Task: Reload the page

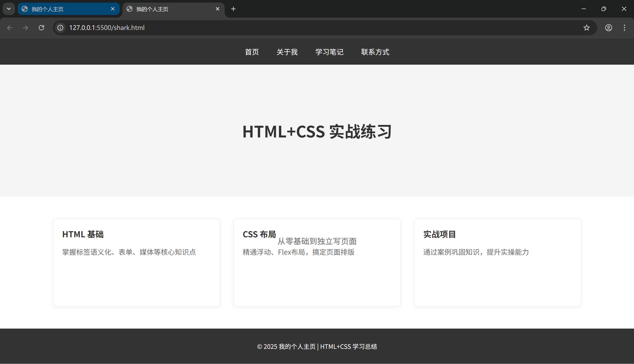Action: click(41, 28)
